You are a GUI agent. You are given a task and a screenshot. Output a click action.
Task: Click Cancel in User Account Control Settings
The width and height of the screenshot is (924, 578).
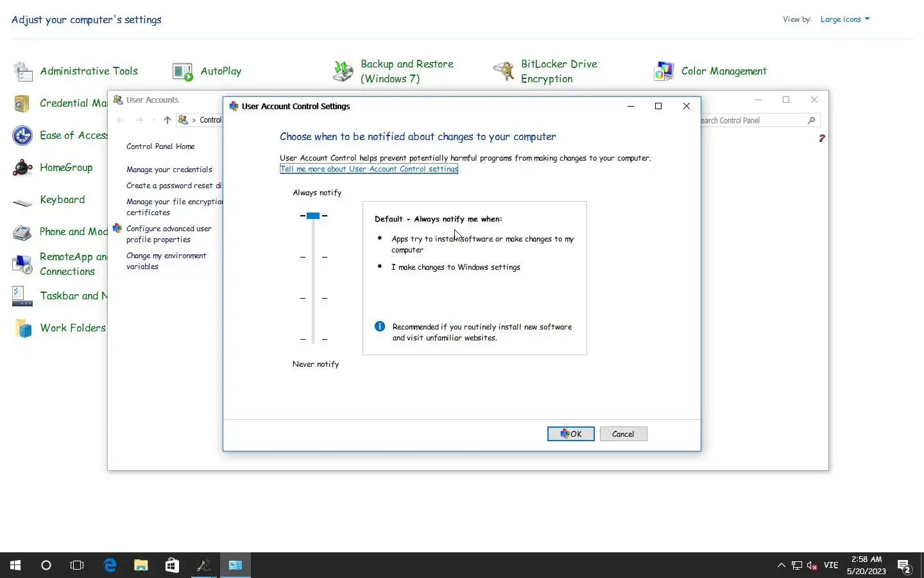click(623, 434)
